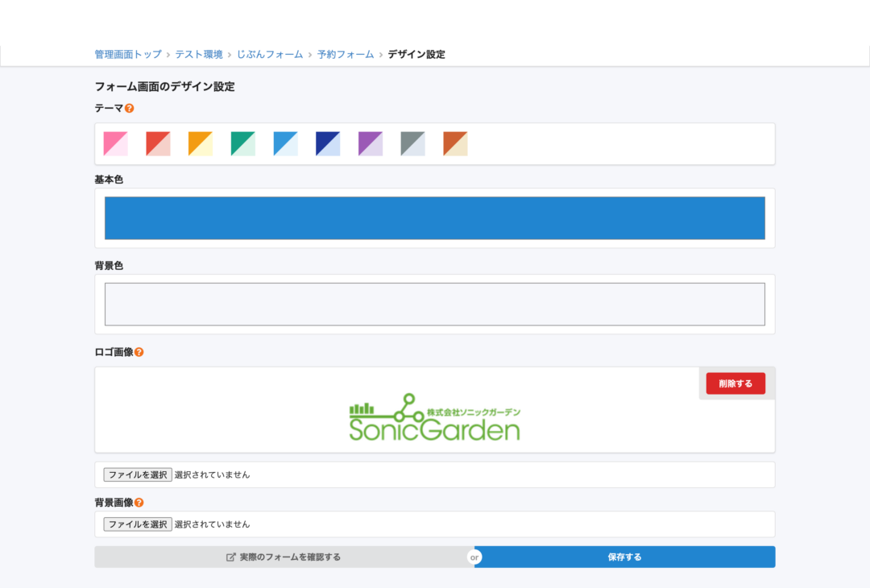Viewport: 870px width, 588px height.
Task: Choose the dark blue theme variation
Action: point(326,143)
